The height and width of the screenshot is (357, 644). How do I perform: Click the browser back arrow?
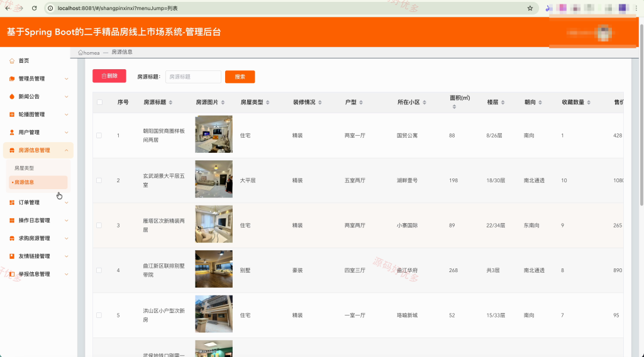(8, 8)
